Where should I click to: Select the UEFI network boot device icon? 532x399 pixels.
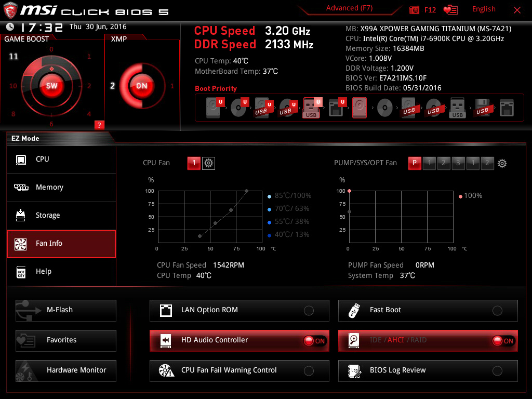337,108
